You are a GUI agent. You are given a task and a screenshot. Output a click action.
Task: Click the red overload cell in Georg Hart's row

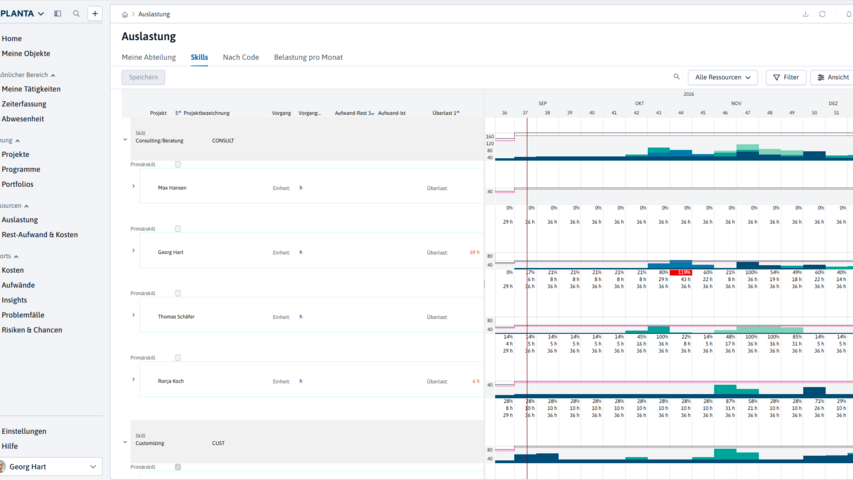pyautogui.click(x=681, y=272)
